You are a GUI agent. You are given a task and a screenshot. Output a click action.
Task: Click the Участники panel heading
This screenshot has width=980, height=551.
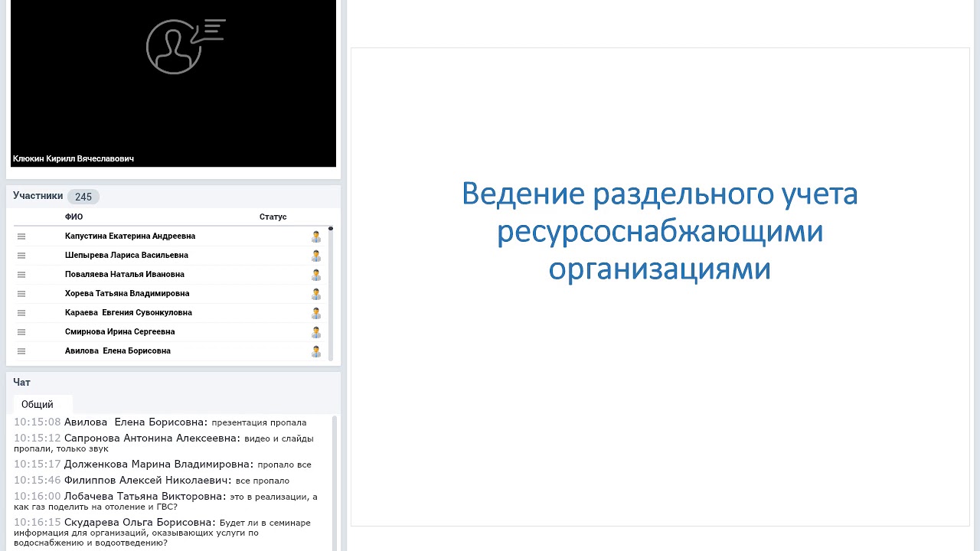(38, 196)
